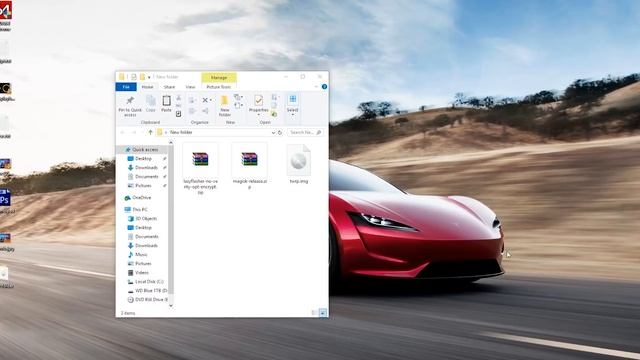Click the Manage contextual tab header
640x360 pixels.
coord(219,78)
